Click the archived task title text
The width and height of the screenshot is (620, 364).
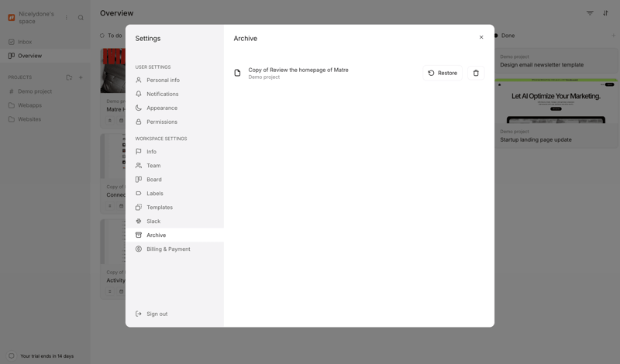click(x=298, y=70)
